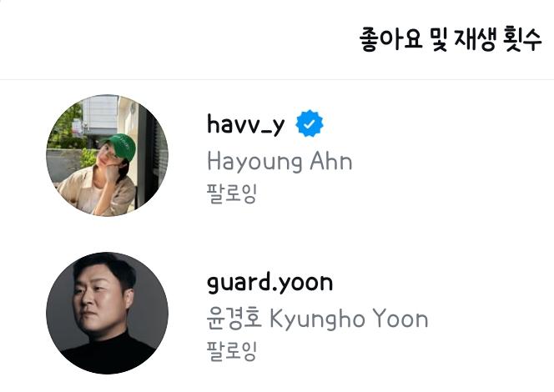This screenshot has width=554, height=392.
Task: Click the 윤경호 Kyungho Yoon display name
Action: (317, 319)
